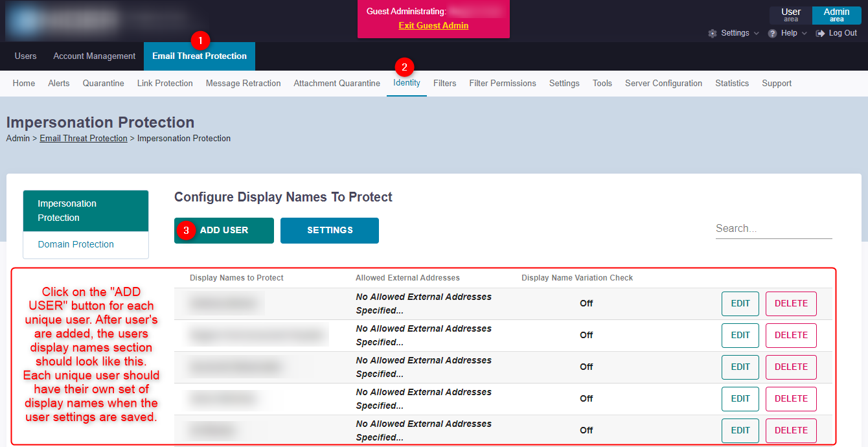Open Domain Protection in the sidebar
The image size is (868, 447).
76,244
